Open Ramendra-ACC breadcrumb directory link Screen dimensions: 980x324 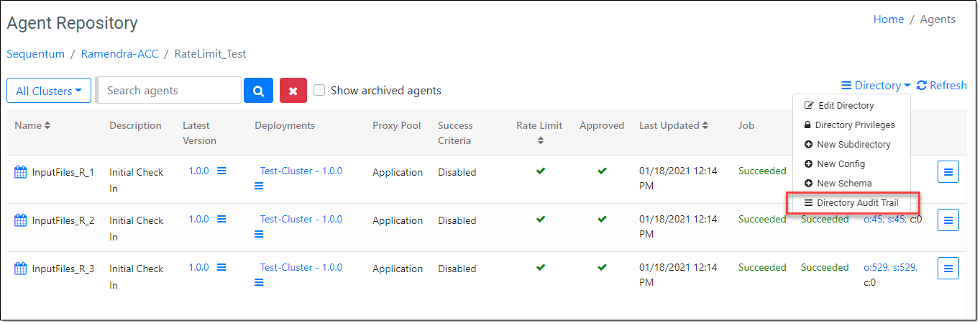119,54
